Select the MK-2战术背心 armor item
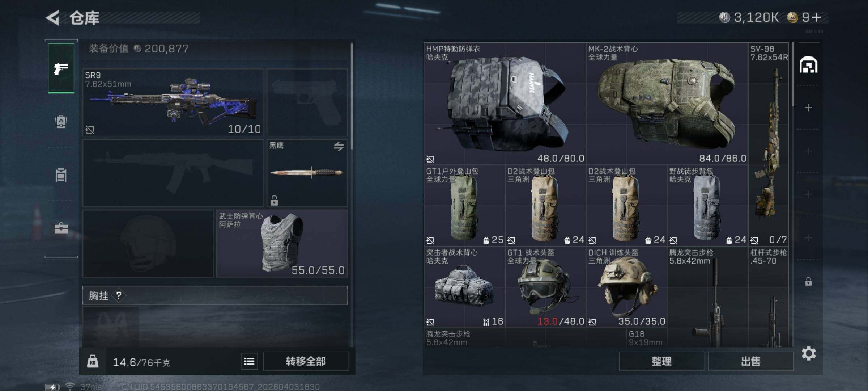 pos(667,104)
